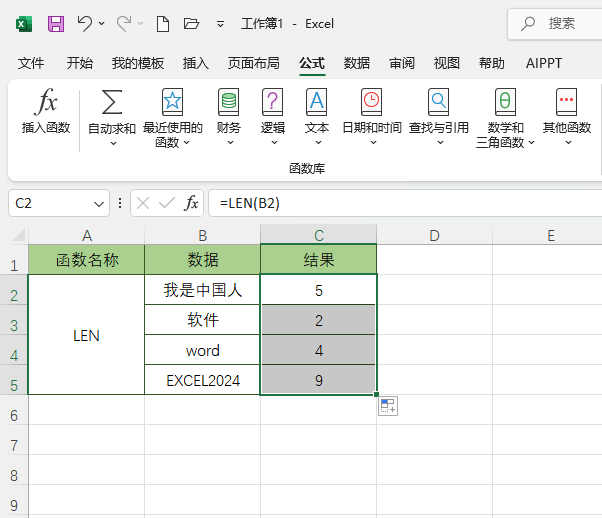Open the Auto Fill Options button

388,406
